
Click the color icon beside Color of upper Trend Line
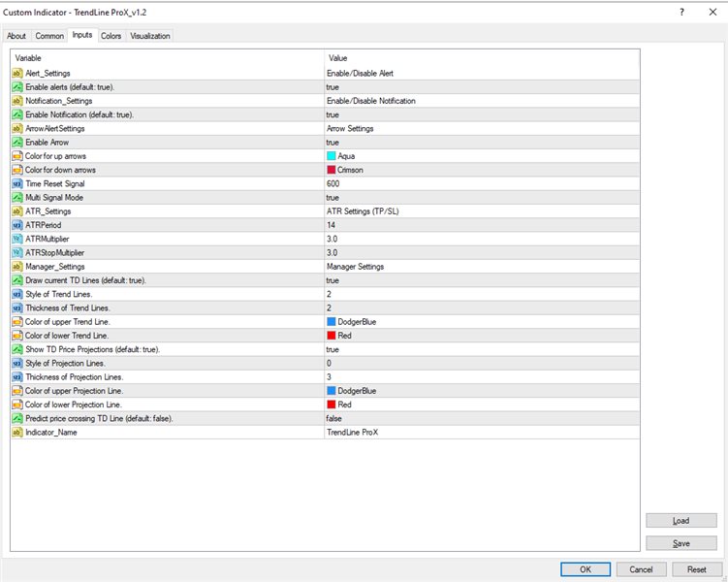click(x=17, y=322)
